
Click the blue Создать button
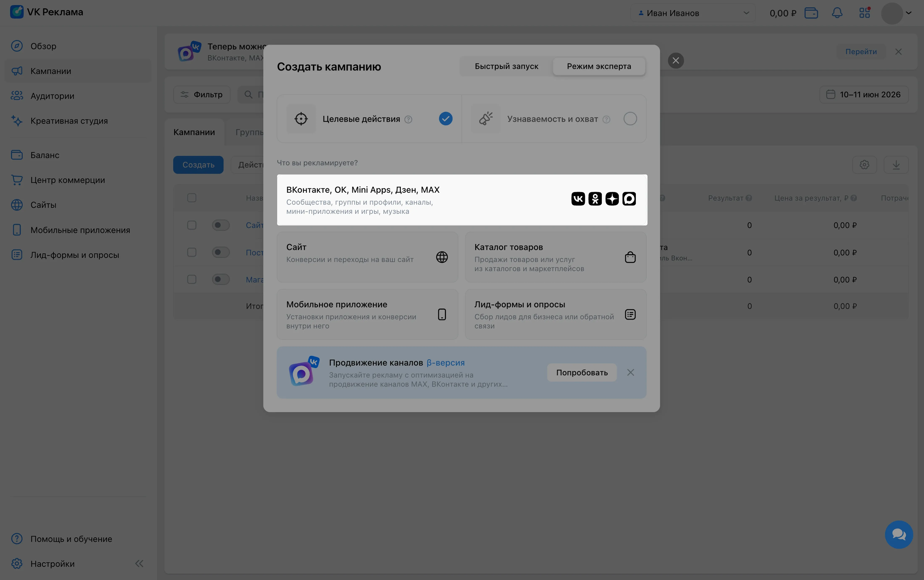[x=198, y=165]
